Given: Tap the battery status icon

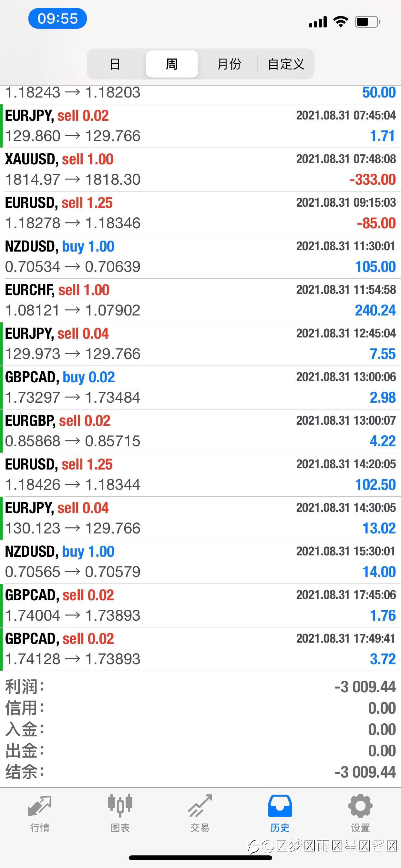Looking at the screenshot, I should point(368,22).
